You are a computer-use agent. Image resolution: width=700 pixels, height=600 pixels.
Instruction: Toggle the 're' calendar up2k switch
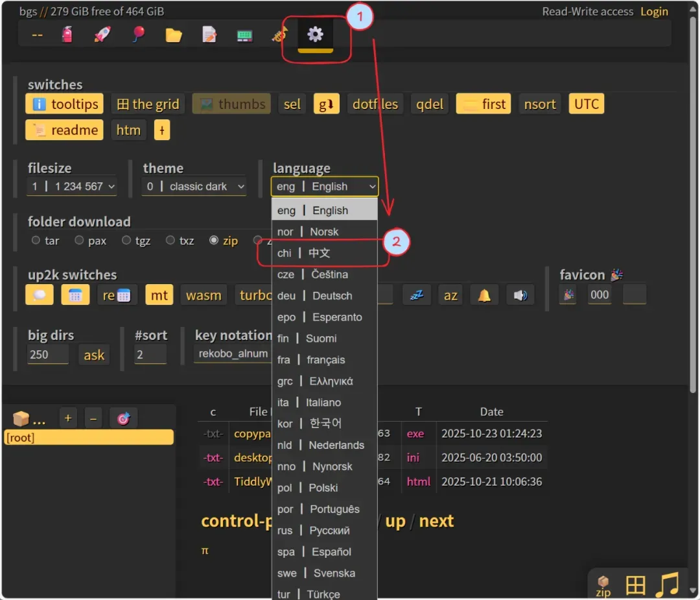point(117,295)
